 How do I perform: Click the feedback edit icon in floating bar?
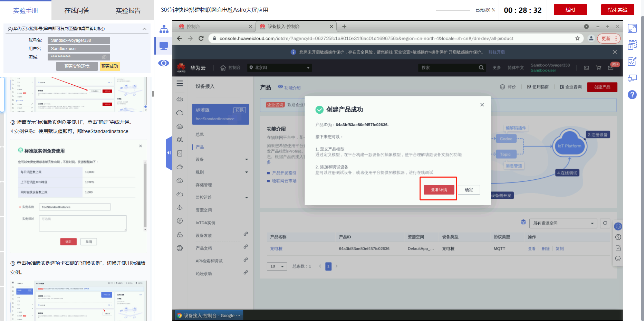pos(618,248)
